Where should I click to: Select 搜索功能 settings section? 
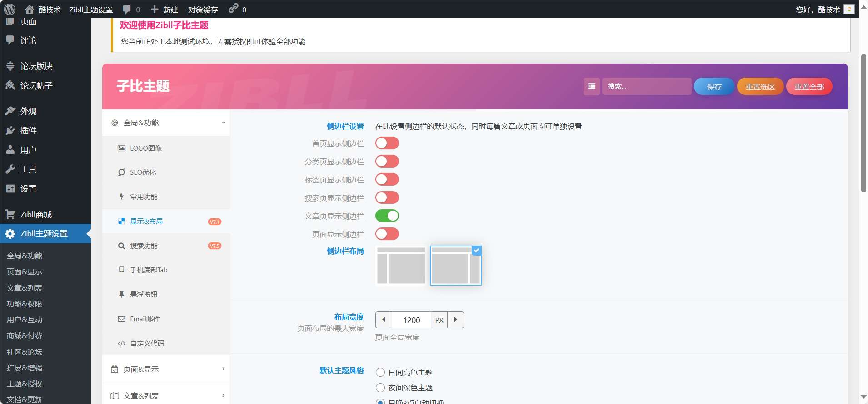[166, 246]
